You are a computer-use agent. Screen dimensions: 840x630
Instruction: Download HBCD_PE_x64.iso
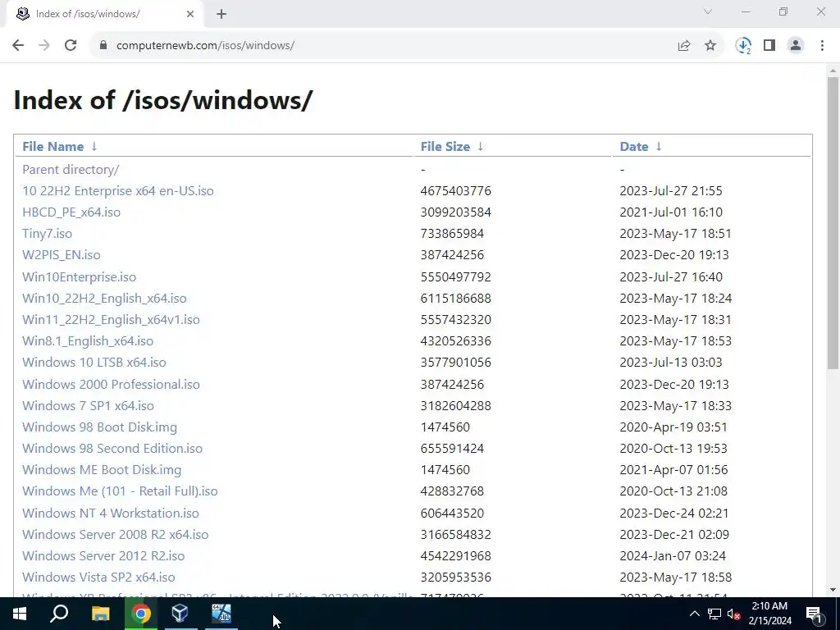tap(71, 212)
